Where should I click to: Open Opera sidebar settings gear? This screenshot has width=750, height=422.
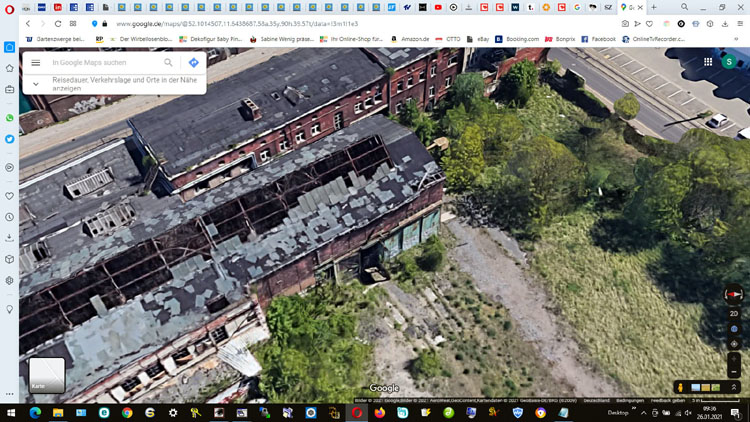coord(10,281)
